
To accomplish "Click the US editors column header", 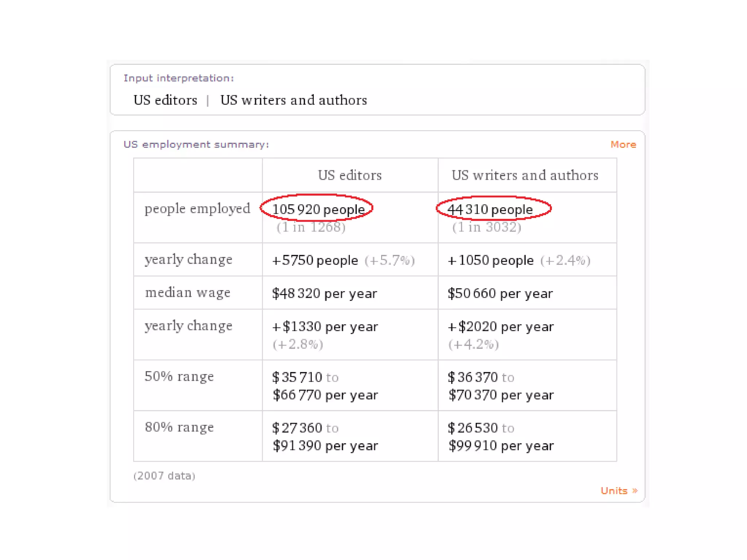I will click(x=350, y=175).
